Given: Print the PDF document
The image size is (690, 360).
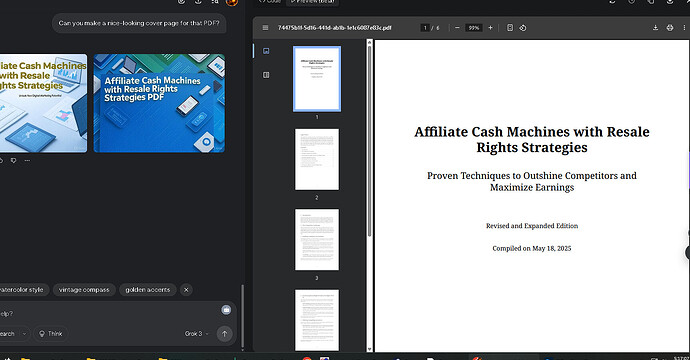Looking at the screenshot, I should click(670, 28).
